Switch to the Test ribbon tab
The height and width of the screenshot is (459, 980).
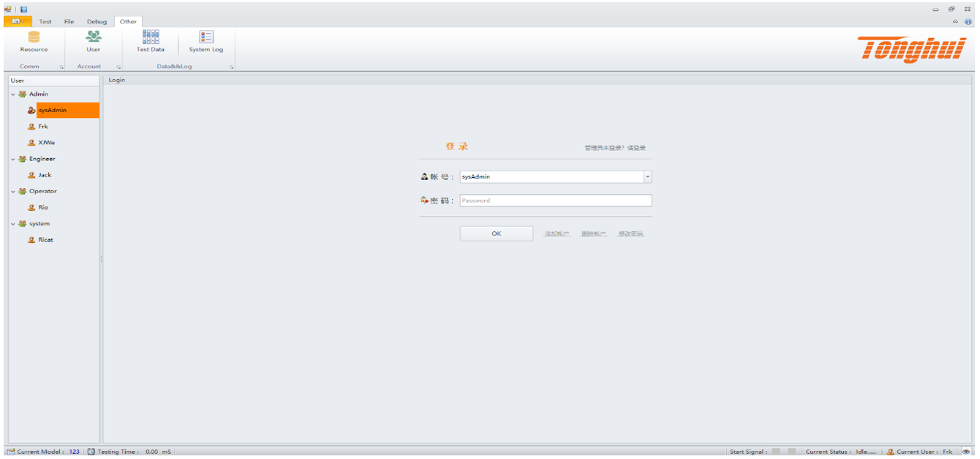45,21
